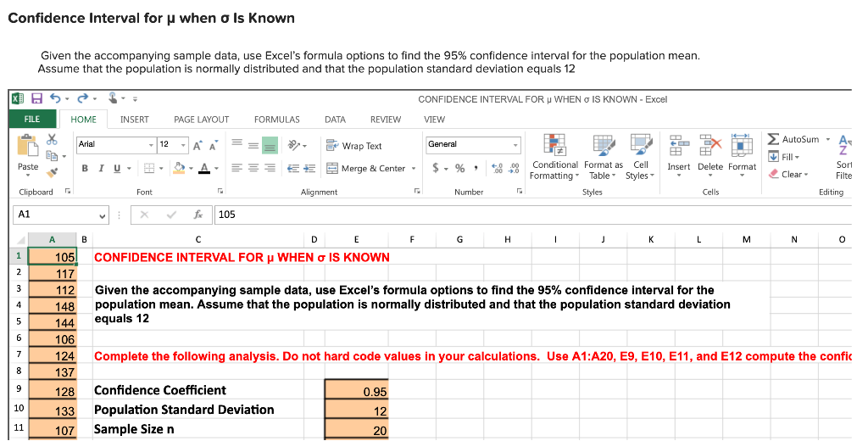Image resolution: width=868 pixels, height=441 pixels.
Task: Click the Save disk icon
Action: pyautogui.click(x=36, y=98)
